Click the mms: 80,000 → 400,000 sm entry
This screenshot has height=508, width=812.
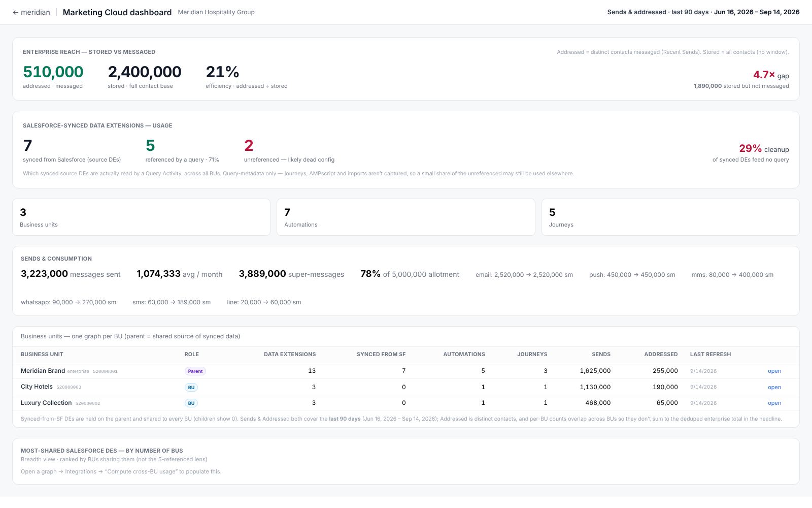(732, 275)
